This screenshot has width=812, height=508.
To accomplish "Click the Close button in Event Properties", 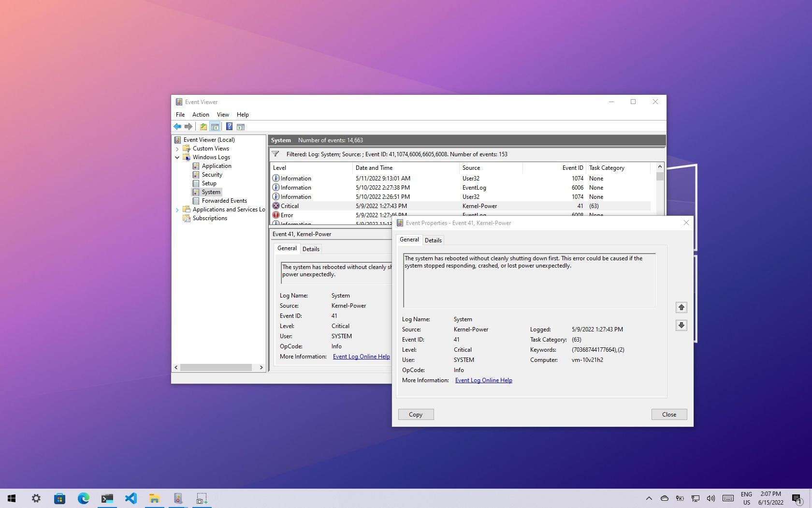I will coord(669,415).
